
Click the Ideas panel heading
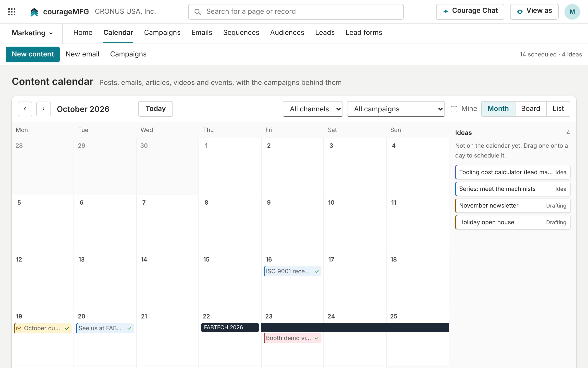point(463,133)
